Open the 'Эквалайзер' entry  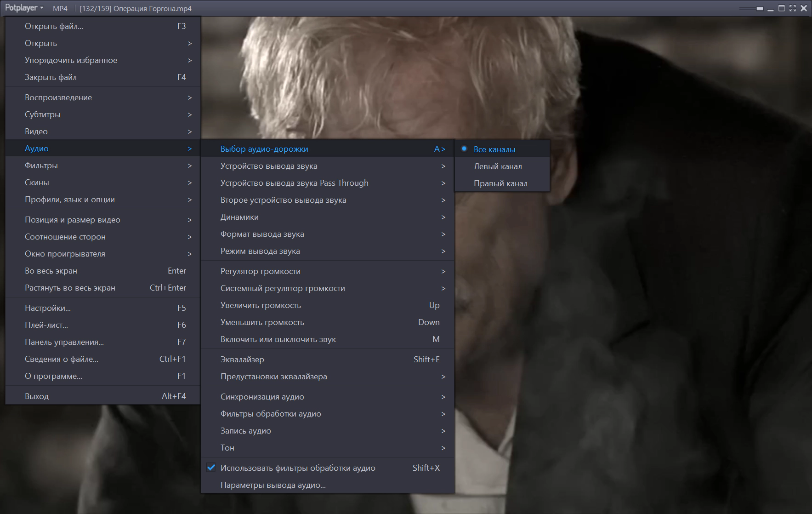coord(328,360)
